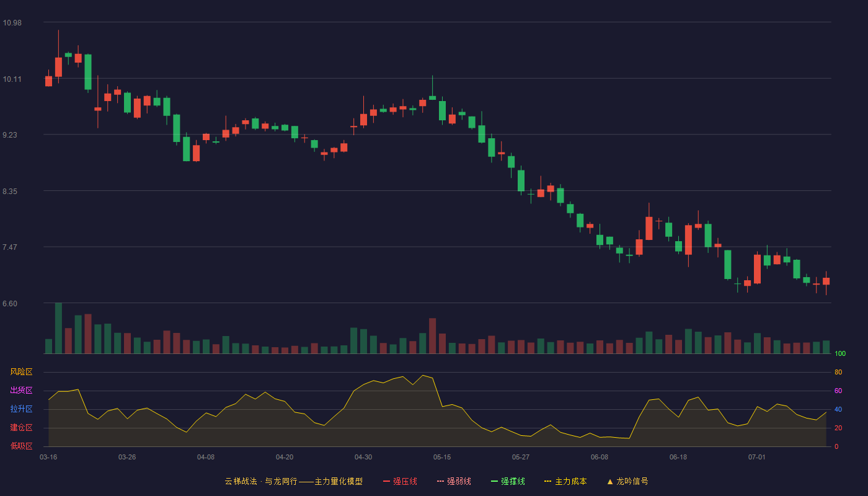The height and width of the screenshot is (496, 868).
Task: Click the green dash icon beside 强撑线
Action: [x=495, y=481]
